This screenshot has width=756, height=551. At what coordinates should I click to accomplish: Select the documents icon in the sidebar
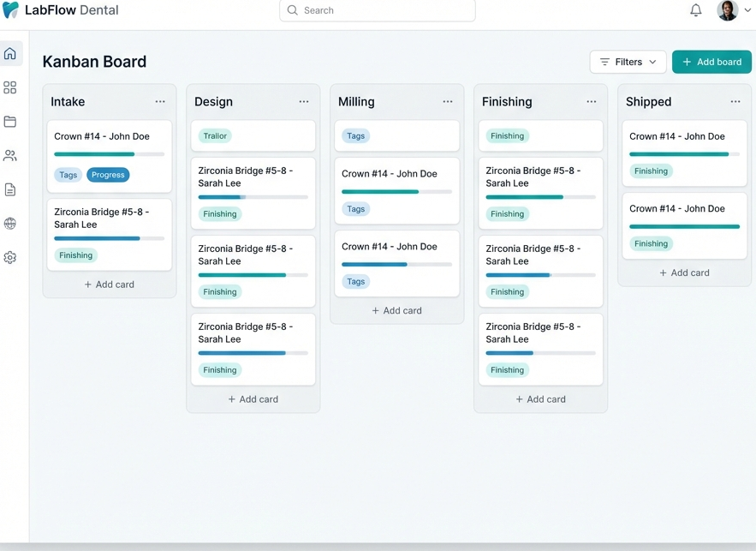click(10, 189)
